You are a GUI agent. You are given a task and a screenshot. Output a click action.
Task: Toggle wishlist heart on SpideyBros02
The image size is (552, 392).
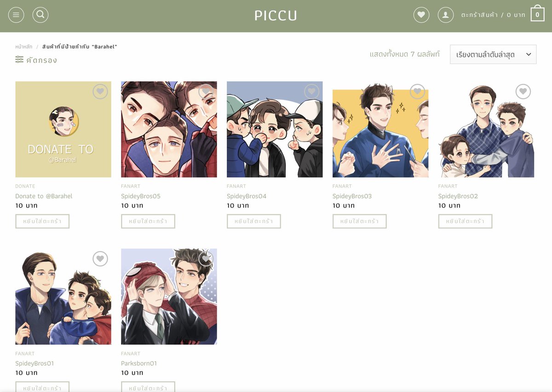click(523, 92)
